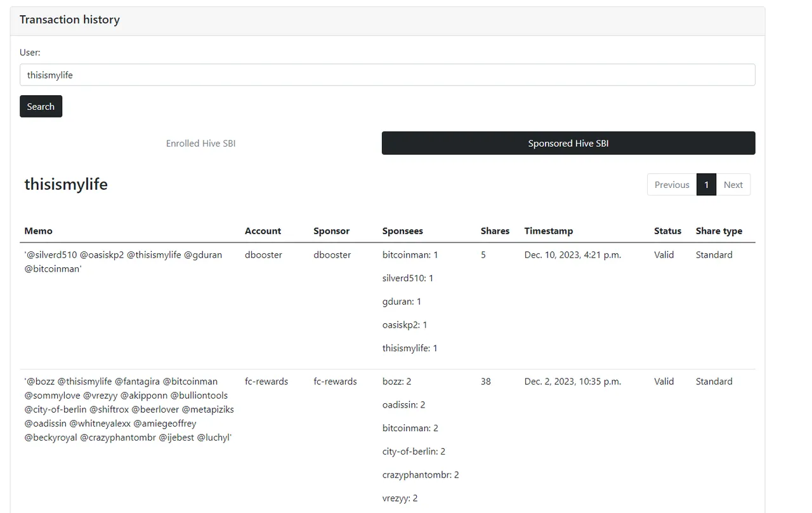Screen dimensions: 812x513
Task: Click the memo starting with @bozz
Action: click(129, 410)
